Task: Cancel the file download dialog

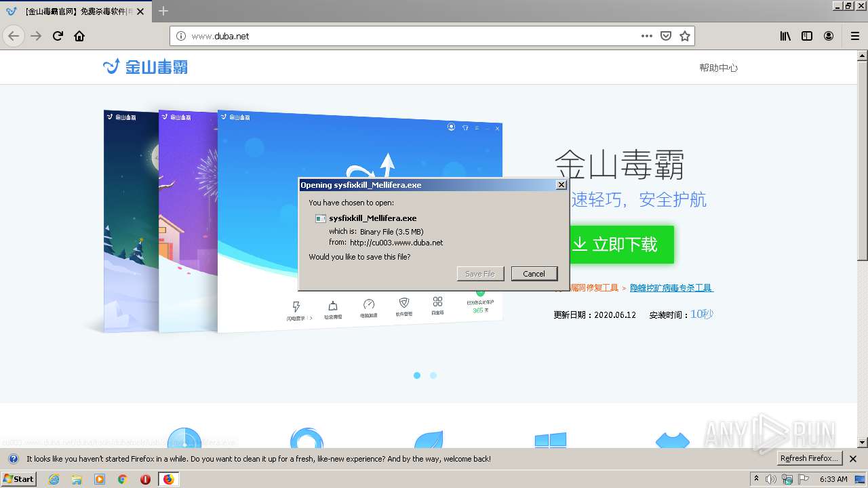Action: [534, 274]
